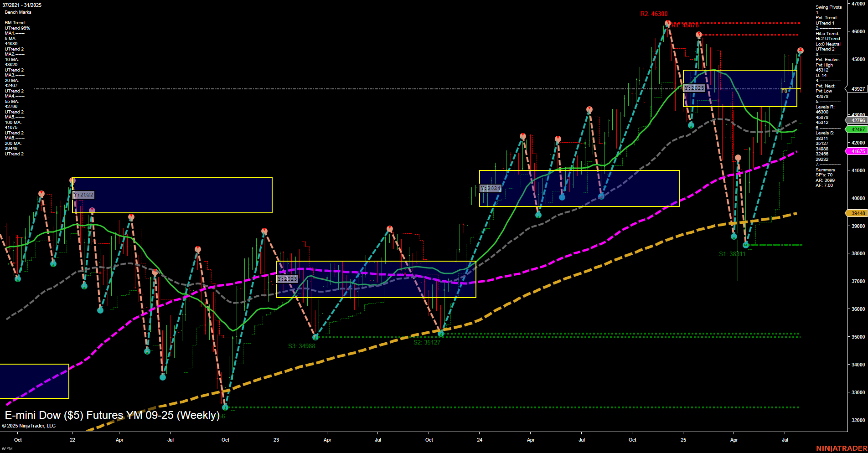This screenshot has width=868, height=453.
Task: Click the 10 MA: label
Action: (12, 60)
